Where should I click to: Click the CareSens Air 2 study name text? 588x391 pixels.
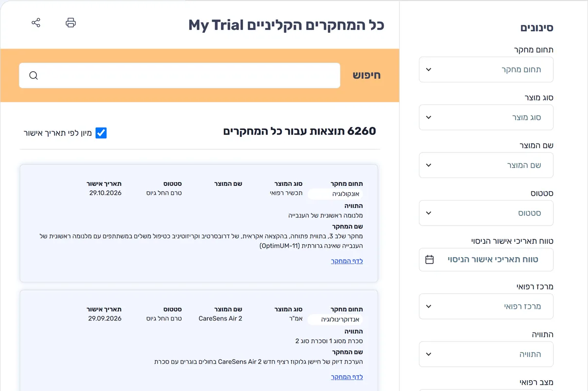click(258, 362)
